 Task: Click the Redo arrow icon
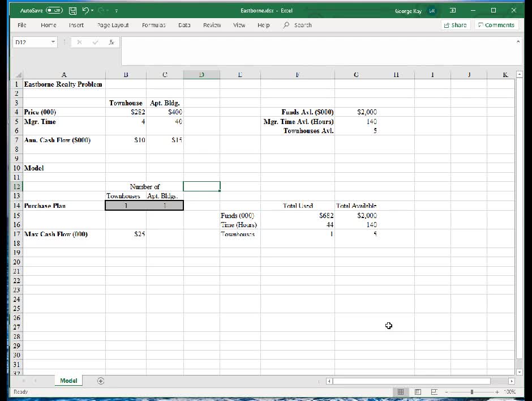pyautogui.click(x=101, y=11)
